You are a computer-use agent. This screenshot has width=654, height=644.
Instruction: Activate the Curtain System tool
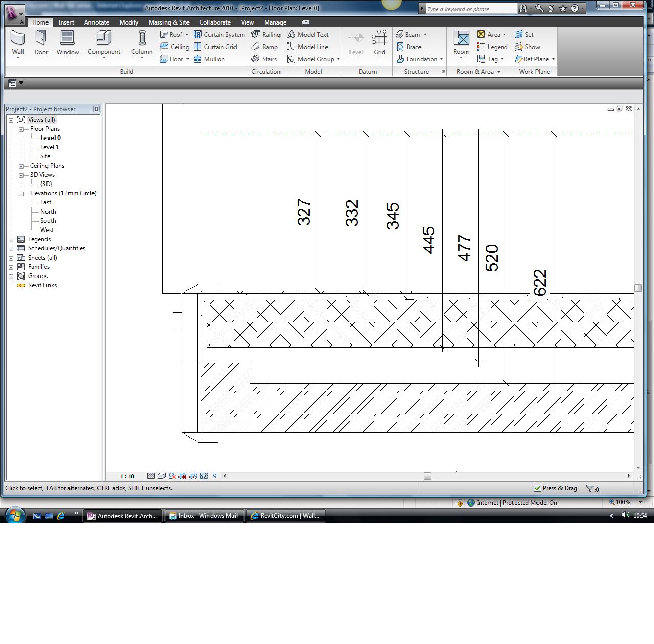point(219,35)
